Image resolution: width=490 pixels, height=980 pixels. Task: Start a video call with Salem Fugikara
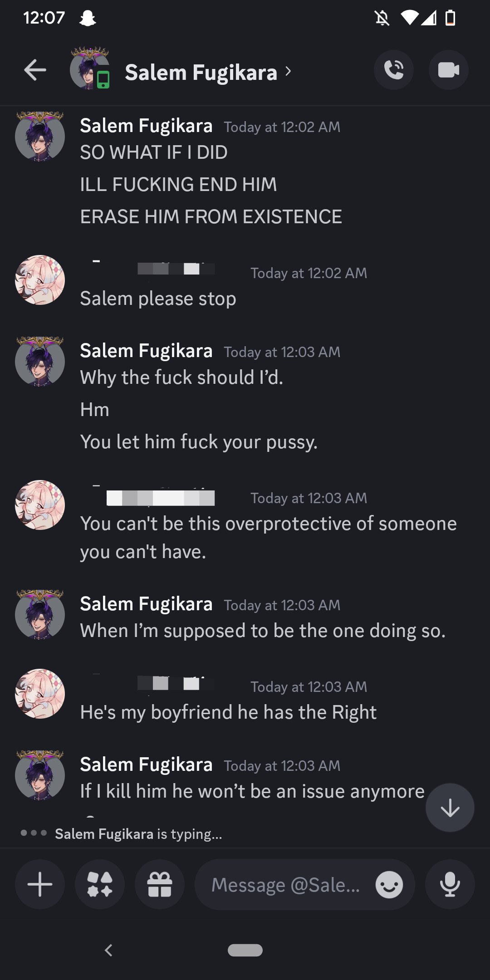pyautogui.click(x=449, y=70)
